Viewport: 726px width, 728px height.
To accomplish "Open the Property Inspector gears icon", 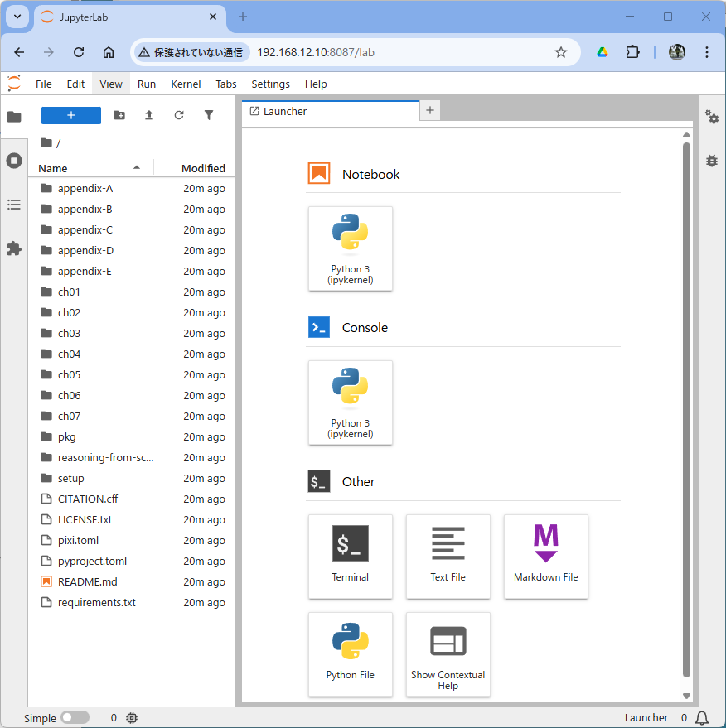I will click(711, 117).
